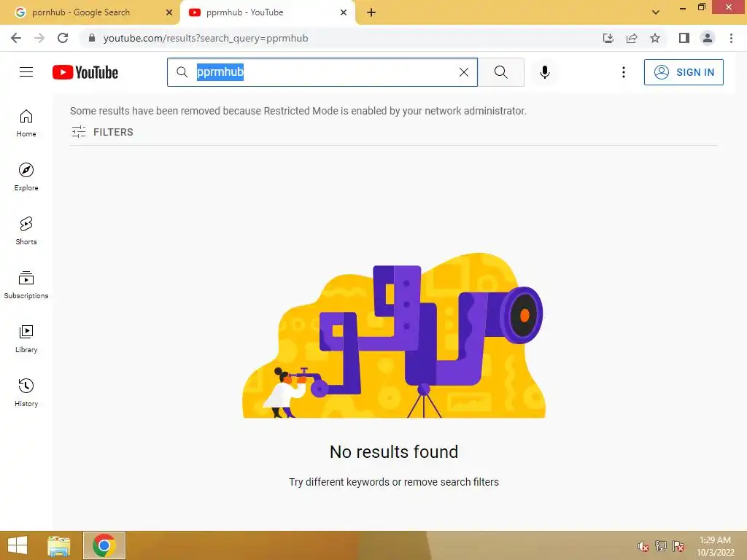This screenshot has width=747, height=560.
Task: Go to the YouTube logo homepage
Action: [x=85, y=72]
